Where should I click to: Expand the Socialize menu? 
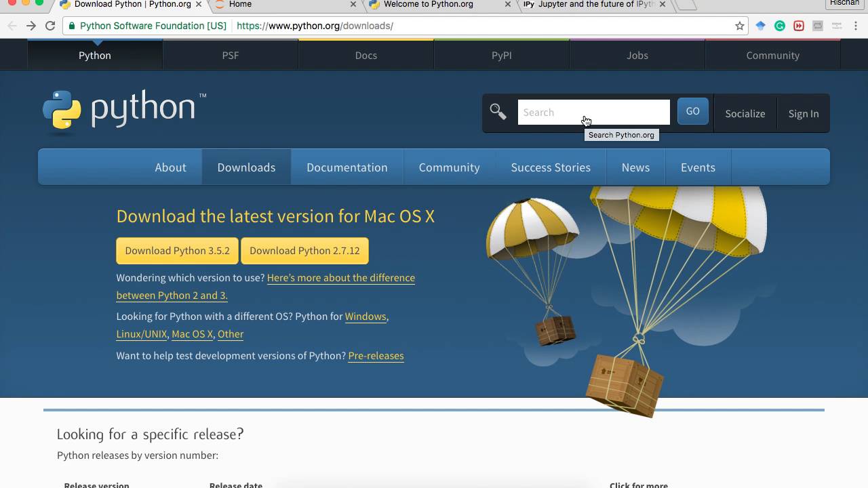pyautogui.click(x=745, y=113)
